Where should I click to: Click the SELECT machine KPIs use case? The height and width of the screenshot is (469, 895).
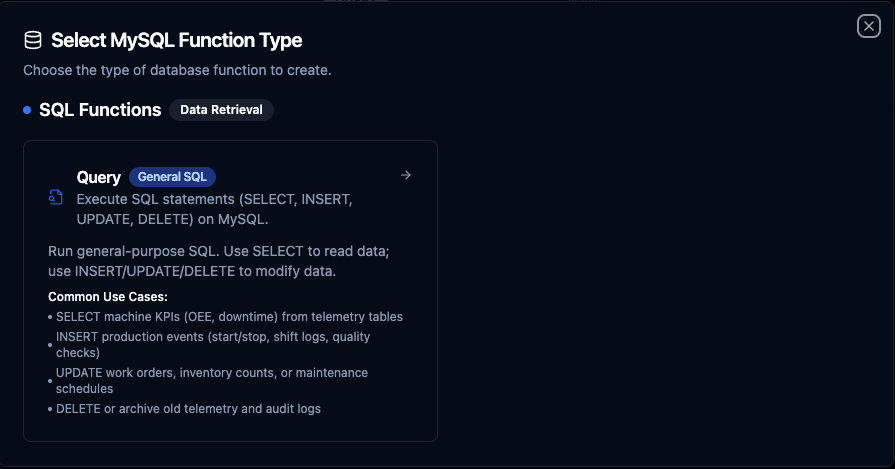tap(229, 317)
